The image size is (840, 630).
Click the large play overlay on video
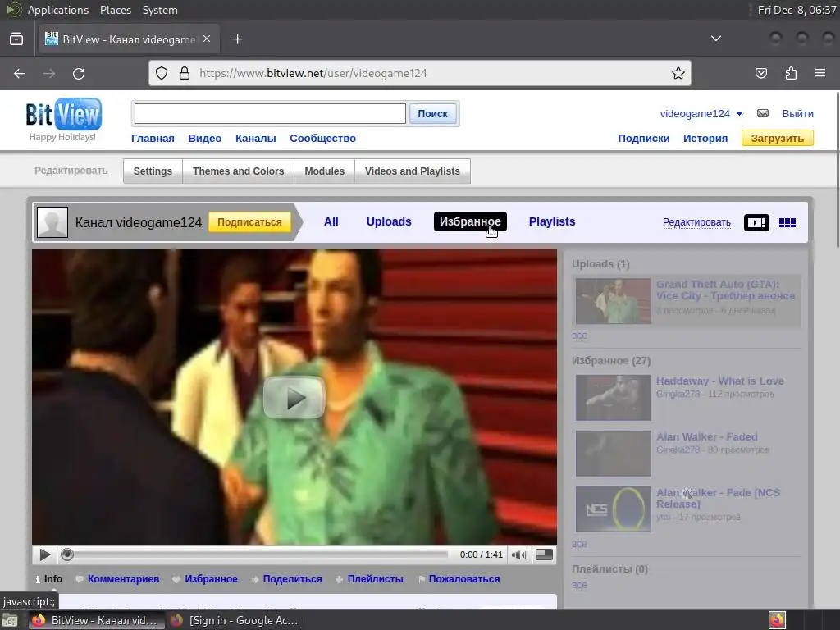294,398
